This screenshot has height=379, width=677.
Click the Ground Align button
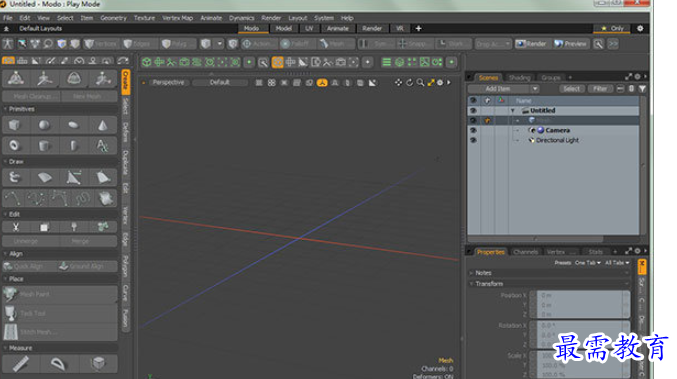tap(87, 266)
